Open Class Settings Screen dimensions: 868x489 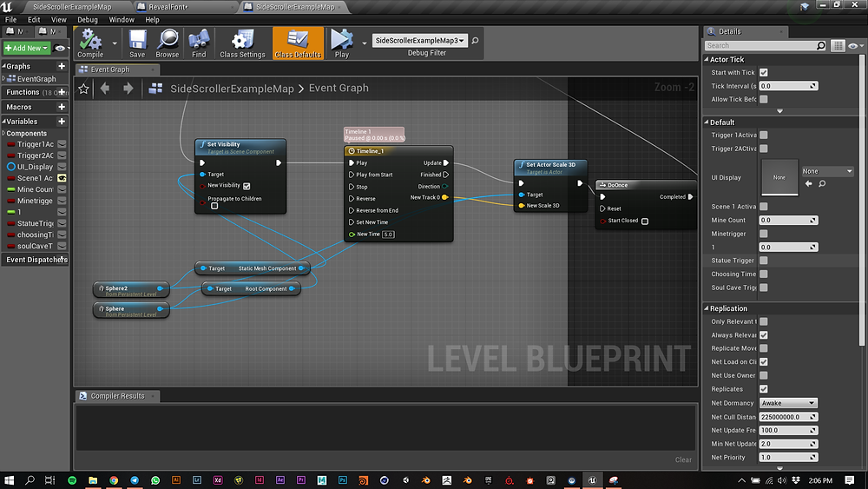pos(242,43)
